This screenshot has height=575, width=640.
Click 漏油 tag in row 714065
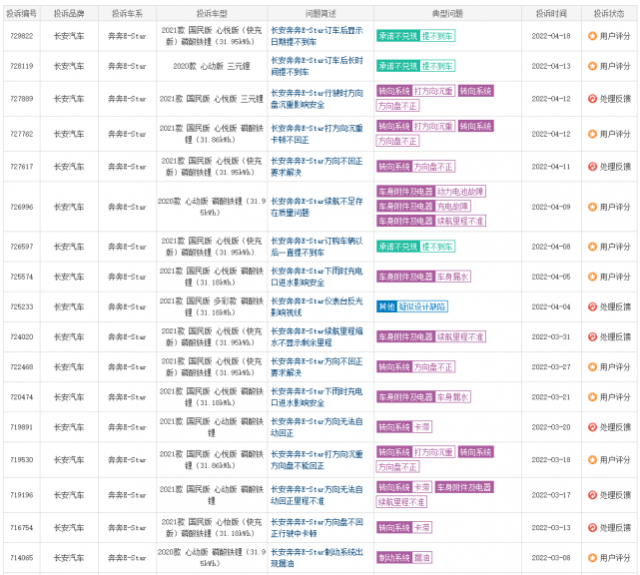pos(422,558)
